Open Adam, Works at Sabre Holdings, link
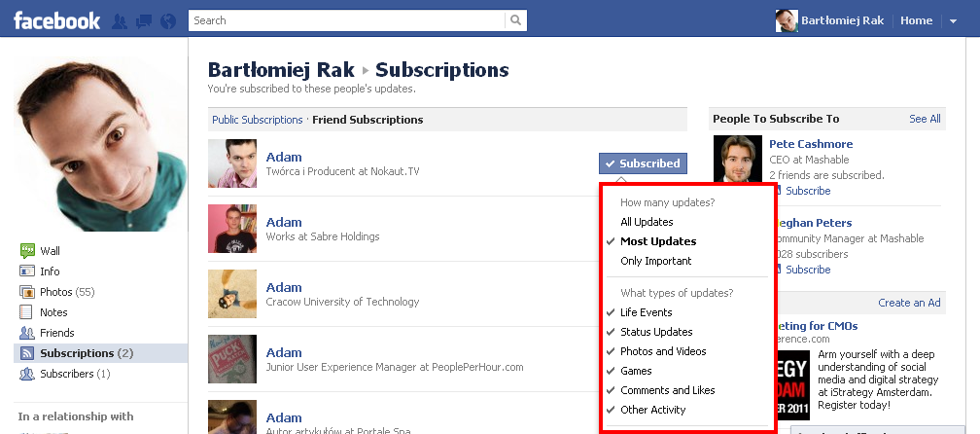Screen dimensions: 980x434 pyautogui.click(x=284, y=222)
